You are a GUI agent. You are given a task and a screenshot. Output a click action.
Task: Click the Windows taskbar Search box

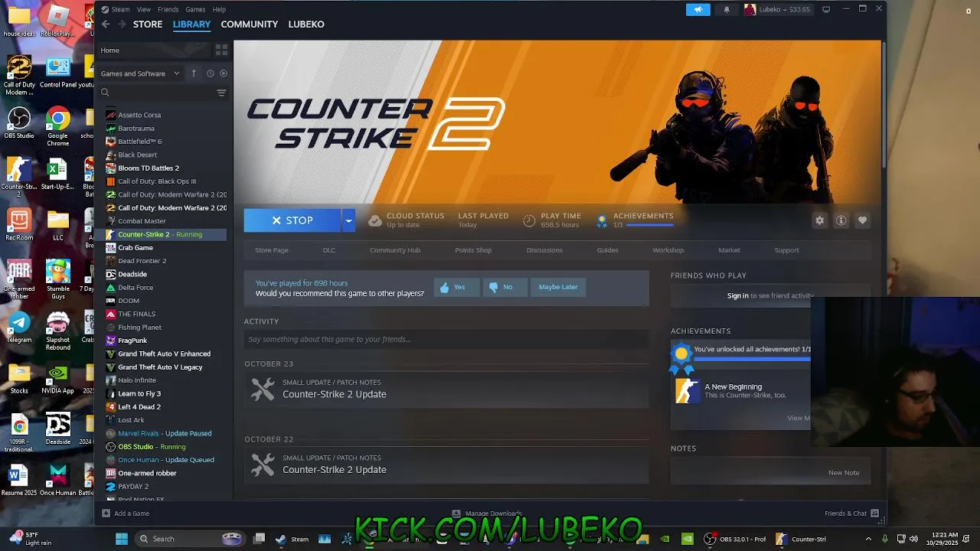pos(189,539)
